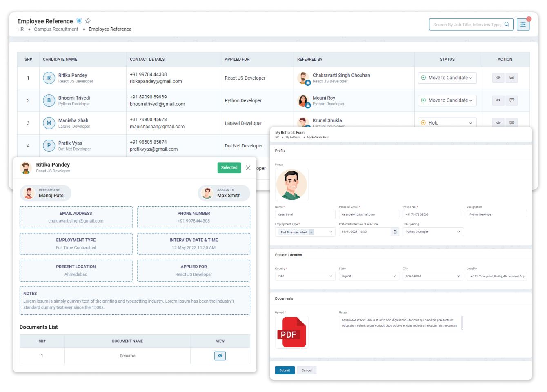Viewport: 547px width, 392px height.
Task: Expand the Employment Type dropdown
Action: pos(331,232)
